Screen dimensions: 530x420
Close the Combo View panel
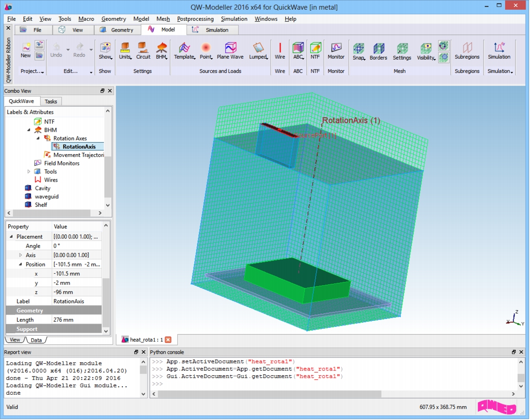tap(110, 91)
